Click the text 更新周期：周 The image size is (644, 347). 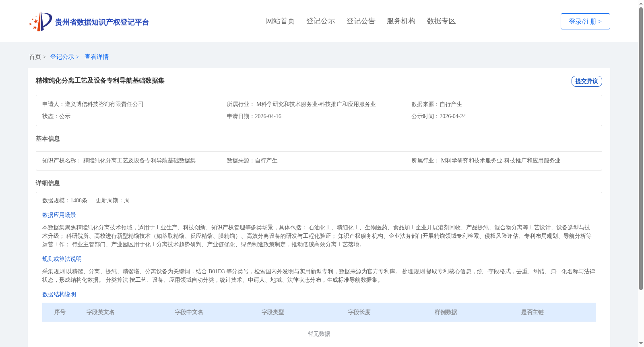point(113,200)
